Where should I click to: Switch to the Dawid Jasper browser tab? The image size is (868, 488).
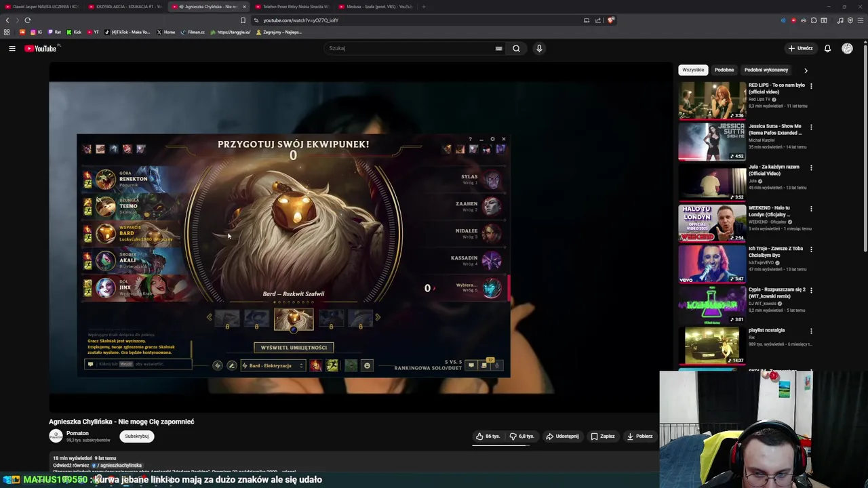coord(42,7)
